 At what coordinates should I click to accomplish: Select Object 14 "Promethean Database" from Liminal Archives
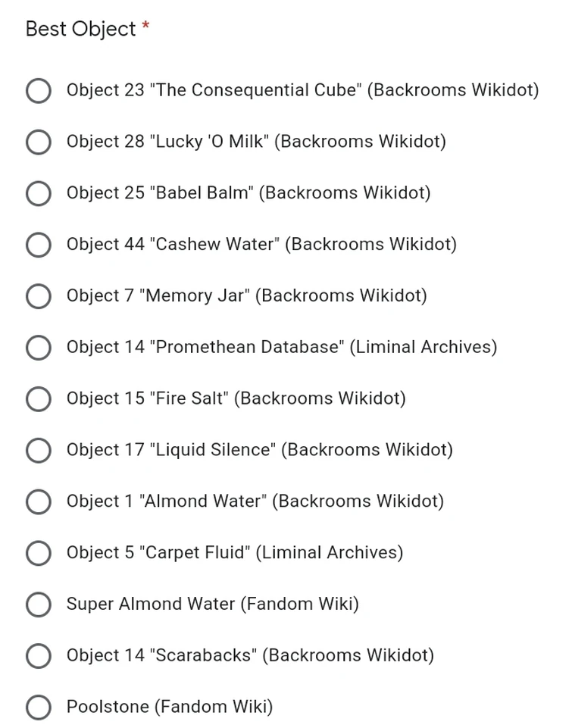(38, 348)
